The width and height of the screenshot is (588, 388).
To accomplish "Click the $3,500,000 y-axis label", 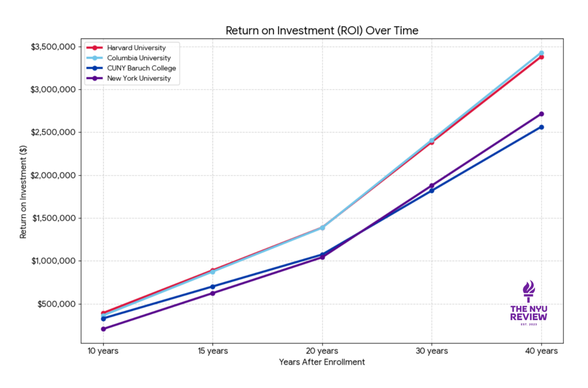I will pos(53,47).
